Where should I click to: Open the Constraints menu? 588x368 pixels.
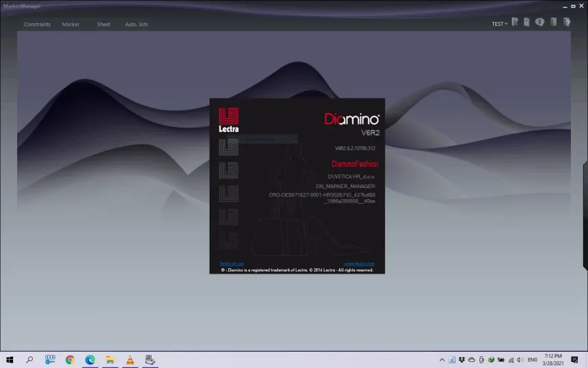tap(37, 25)
